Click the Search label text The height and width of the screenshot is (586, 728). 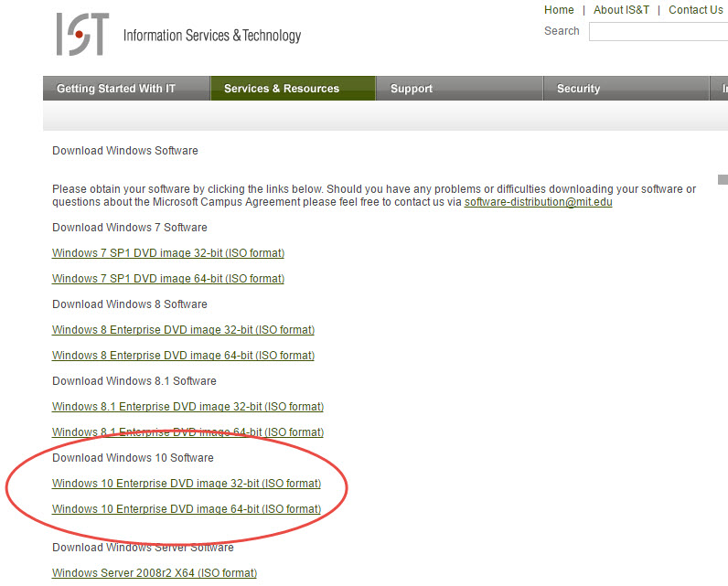coord(562,30)
